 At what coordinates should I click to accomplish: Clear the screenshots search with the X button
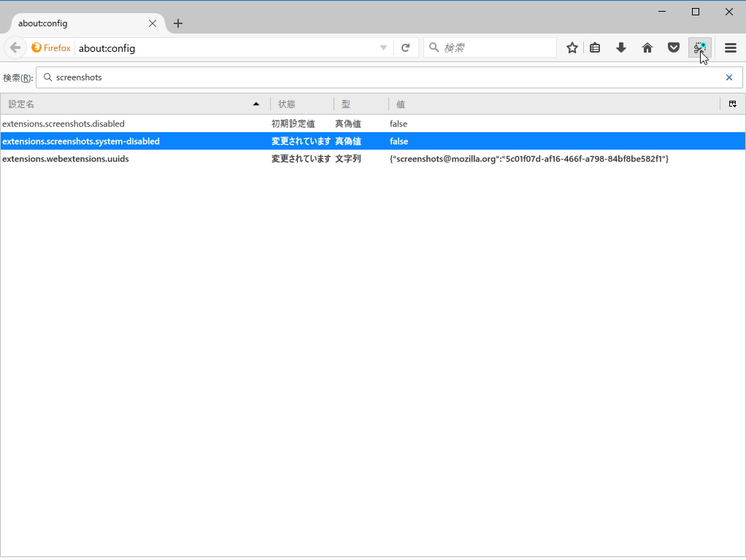pos(728,77)
